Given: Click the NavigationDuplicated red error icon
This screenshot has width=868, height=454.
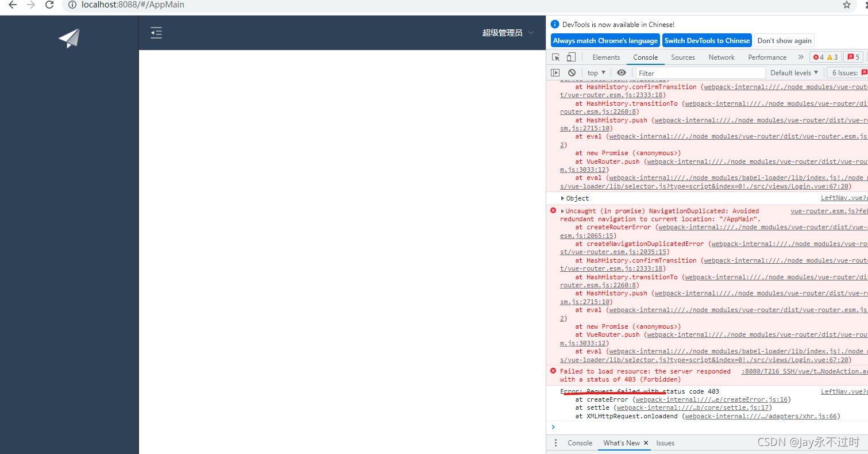Looking at the screenshot, I should pyautogui.click(x=553, y=211).
